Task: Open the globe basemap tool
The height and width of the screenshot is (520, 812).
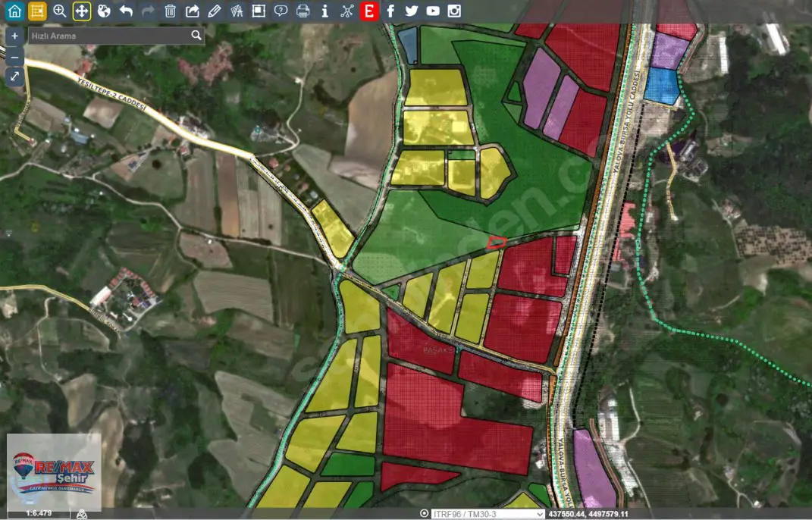Action: point(104,11)
